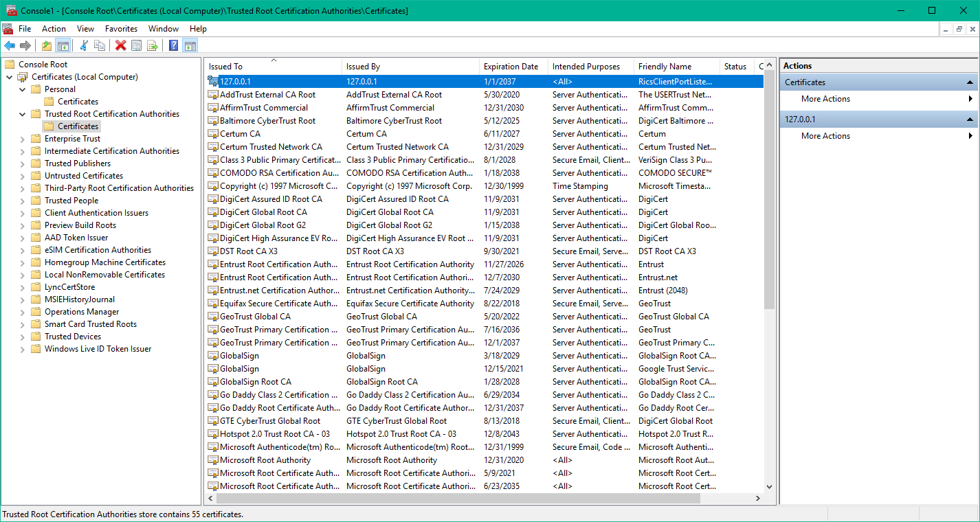The image size is (980, 522).
Task: Click the Baltimore CyberTrust Root certificate icon
Action: click(213, 121)
